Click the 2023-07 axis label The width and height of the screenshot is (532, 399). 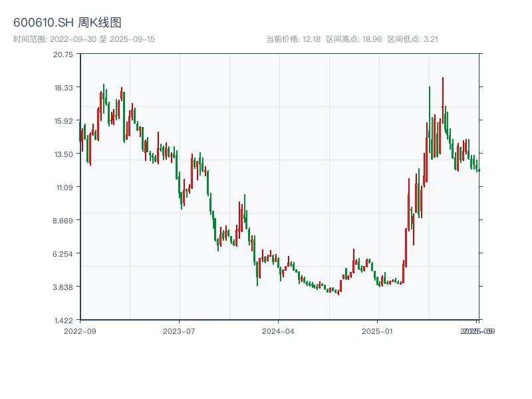pos(178,330)
